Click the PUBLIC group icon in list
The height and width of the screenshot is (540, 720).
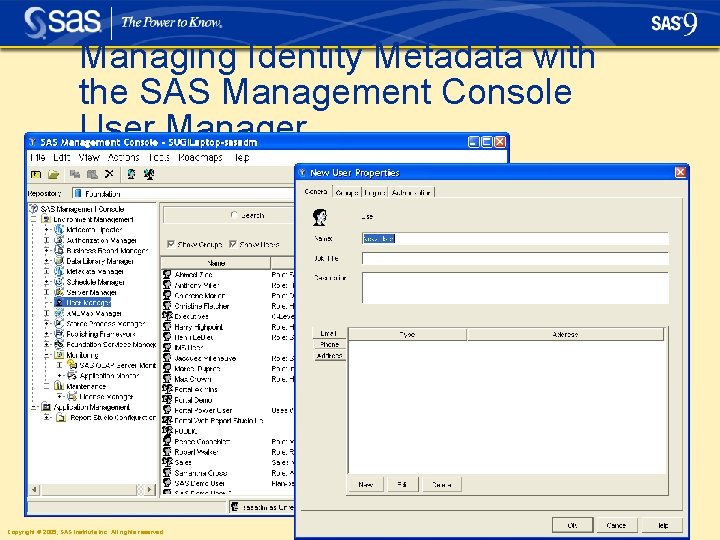point(167,431)
